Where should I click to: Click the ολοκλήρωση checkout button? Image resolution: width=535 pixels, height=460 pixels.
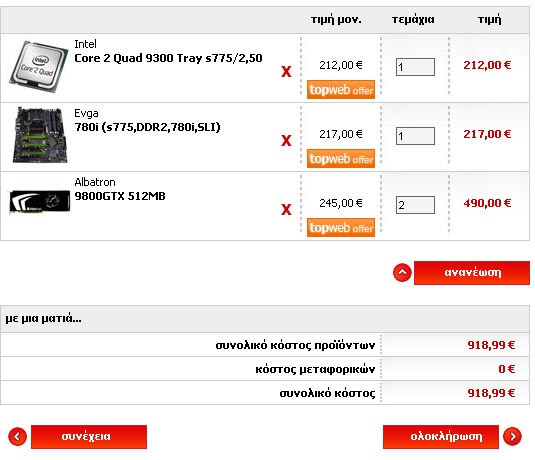(x=441, y=437)
